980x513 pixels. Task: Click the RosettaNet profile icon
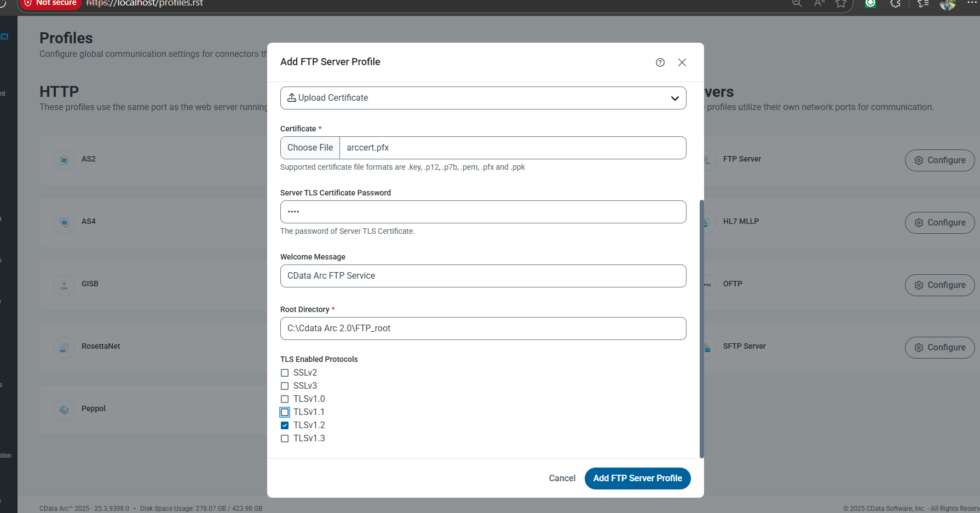coord(64,347)
